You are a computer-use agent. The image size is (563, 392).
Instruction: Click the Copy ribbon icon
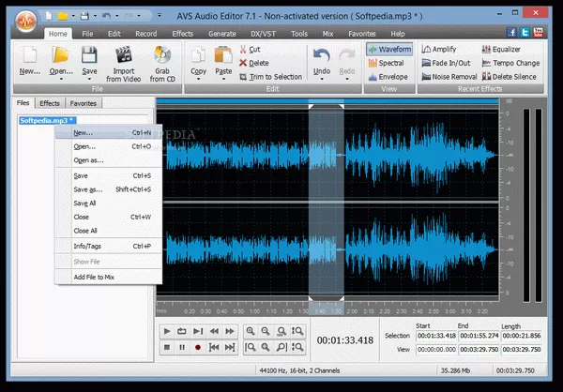[x=198, y=56]
